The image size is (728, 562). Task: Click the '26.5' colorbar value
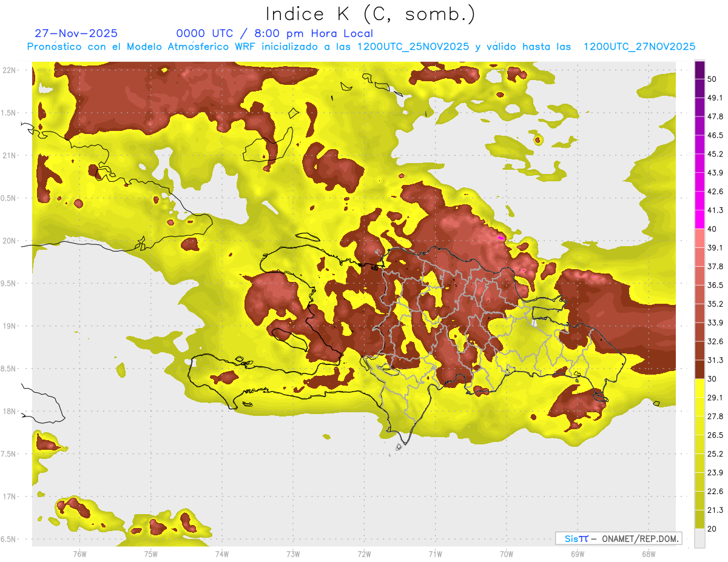point(715,435)
